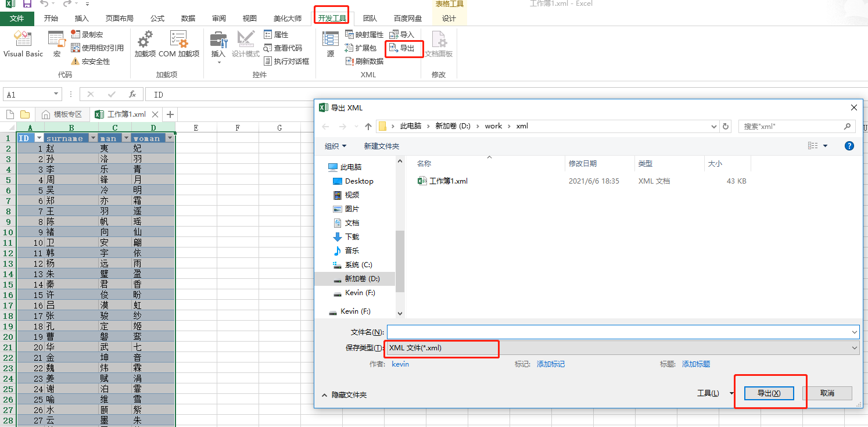The width and height of the screenshot is (868, 427).
Task: Click the Cancel (取消) button
Action: [827, 393]
